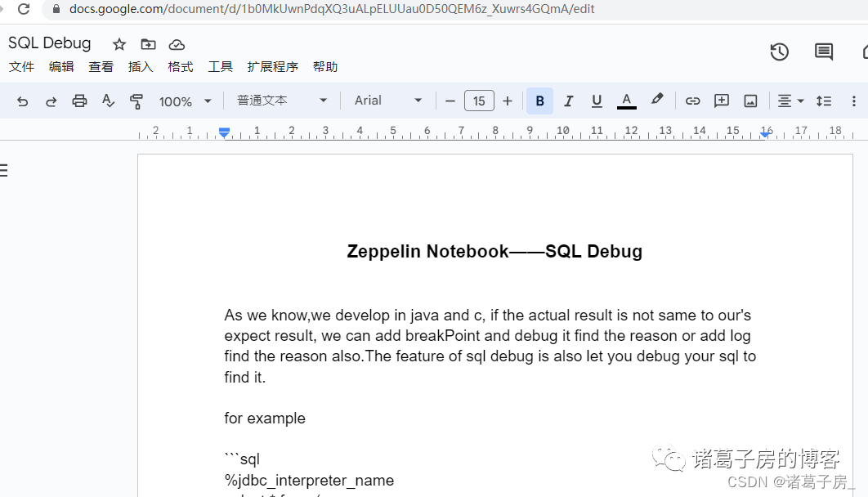Click the SQL Debug document title
The height and width of the screenshot is (497, 868).
(x=49, y=43)
